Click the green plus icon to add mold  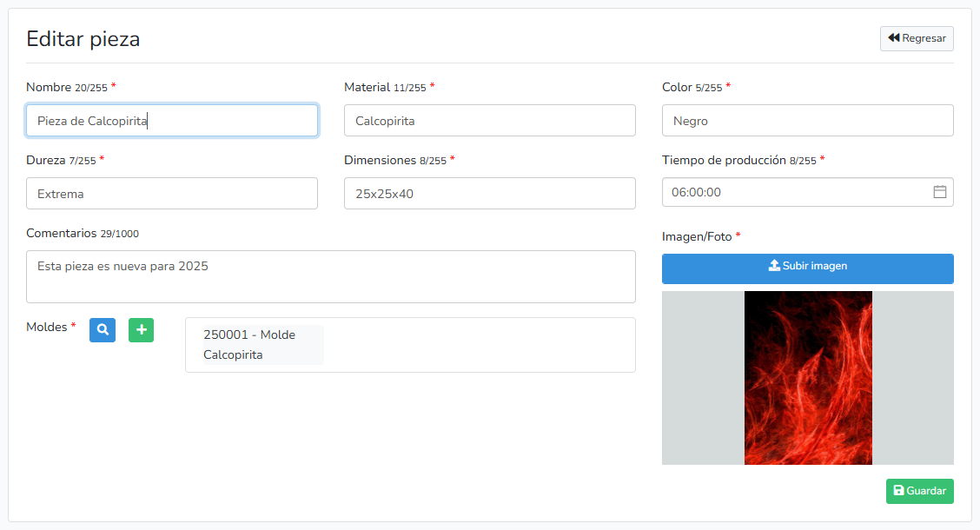coord(141,330)
